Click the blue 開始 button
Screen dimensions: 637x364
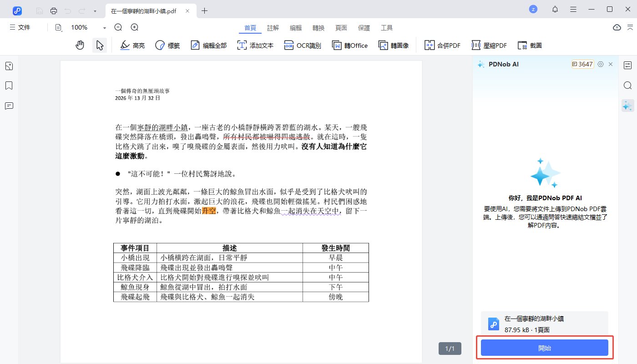(x=544, y=348)
